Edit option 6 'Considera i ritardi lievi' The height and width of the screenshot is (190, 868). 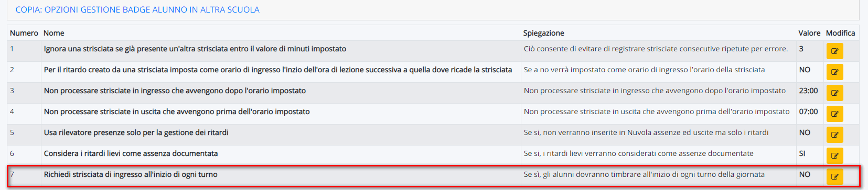click(x=834, y=155)
